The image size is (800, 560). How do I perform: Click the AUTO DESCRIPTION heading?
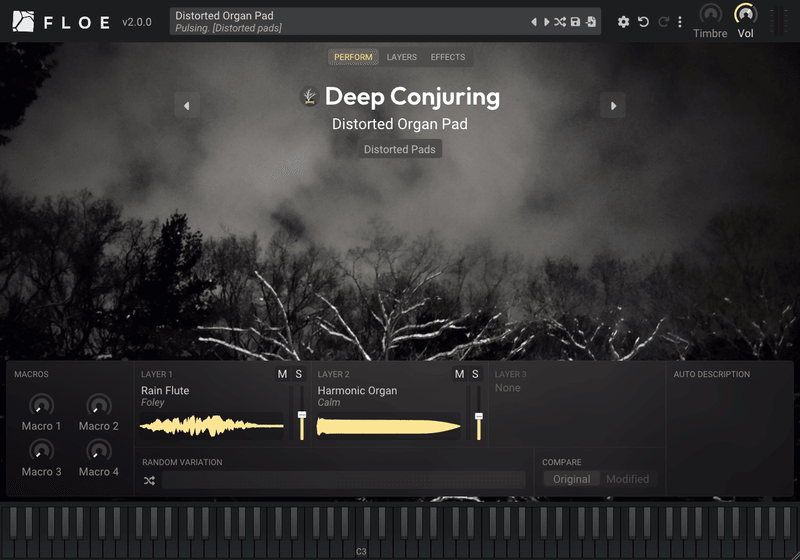coord(712,374)
